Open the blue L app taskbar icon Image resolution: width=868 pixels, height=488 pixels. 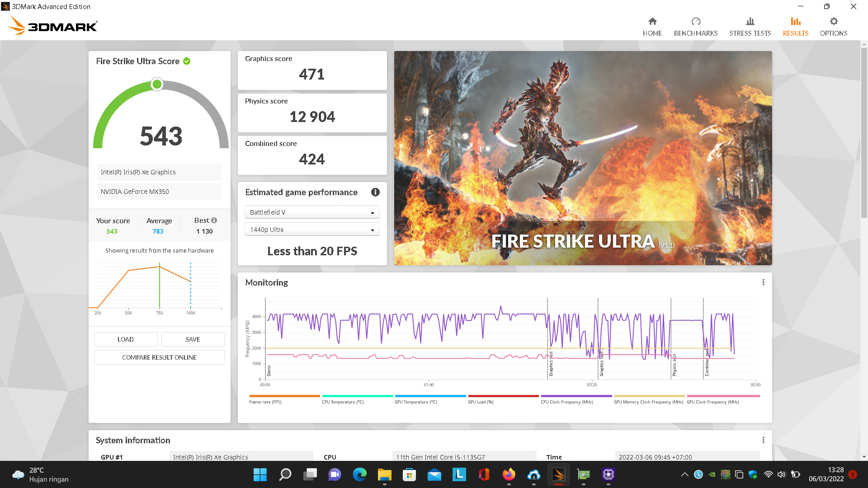pos(459,474)
